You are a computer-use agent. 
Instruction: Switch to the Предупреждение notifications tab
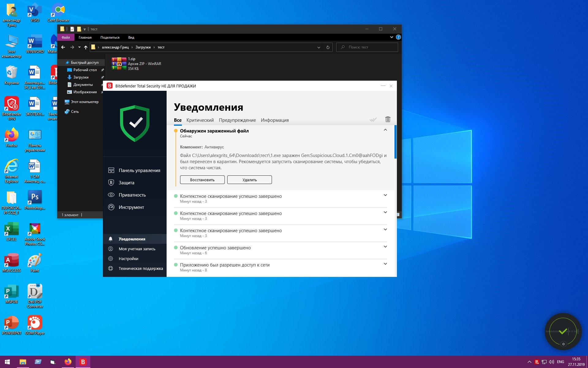(x=237, y=120)
